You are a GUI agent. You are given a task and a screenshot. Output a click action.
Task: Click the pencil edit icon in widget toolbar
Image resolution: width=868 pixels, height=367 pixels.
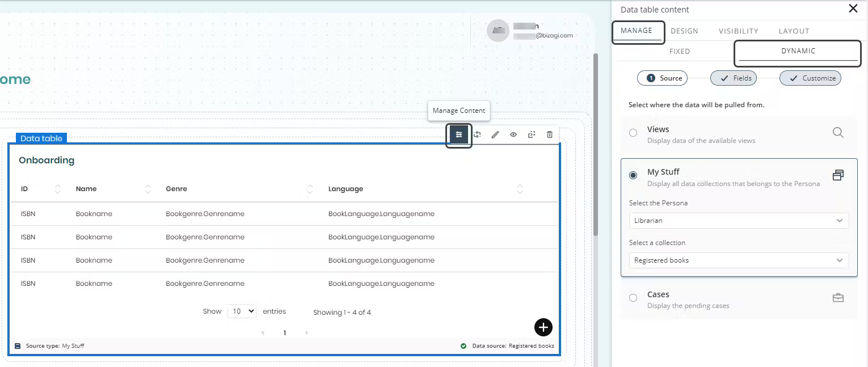pyautogui.click(x=495, y=135)
